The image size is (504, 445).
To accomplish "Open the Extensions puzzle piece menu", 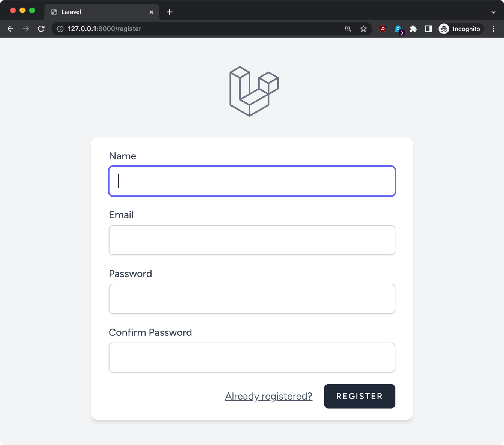I will click(x=413, y=29).
